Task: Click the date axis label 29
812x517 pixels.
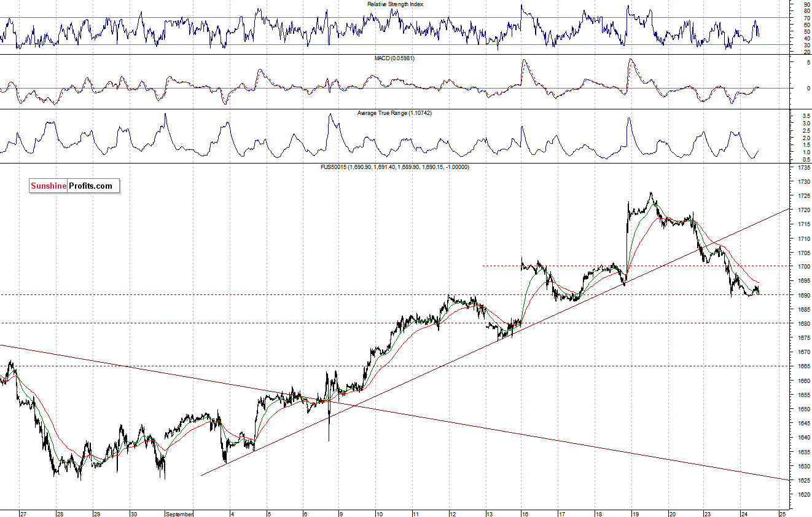Action: coord(96,513)
